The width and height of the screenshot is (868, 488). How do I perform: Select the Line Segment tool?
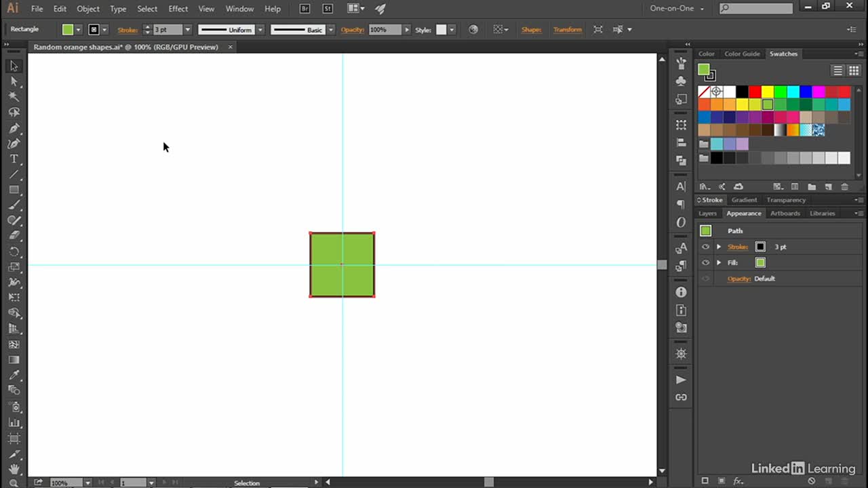(14, 175)
